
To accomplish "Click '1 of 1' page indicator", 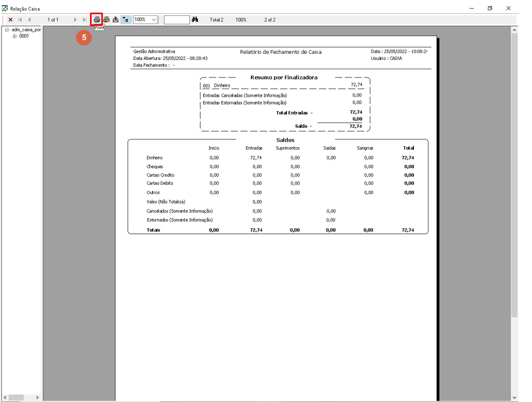I will tap(53, 19).
